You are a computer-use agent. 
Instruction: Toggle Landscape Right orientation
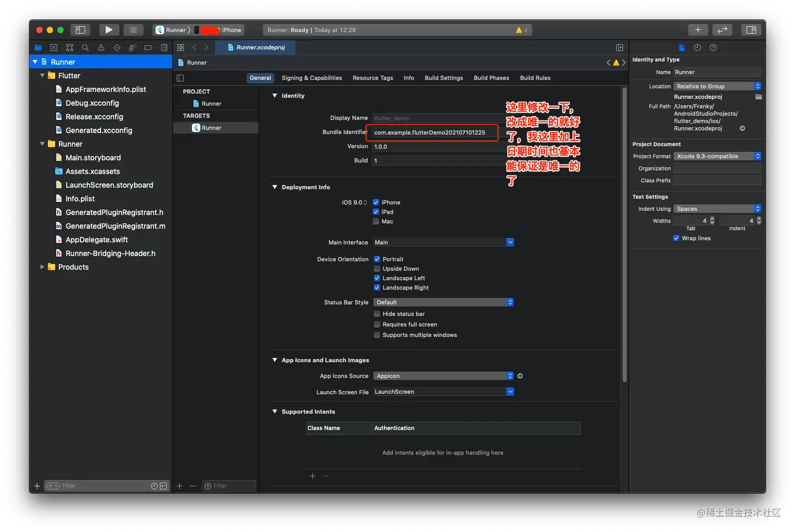377,288
